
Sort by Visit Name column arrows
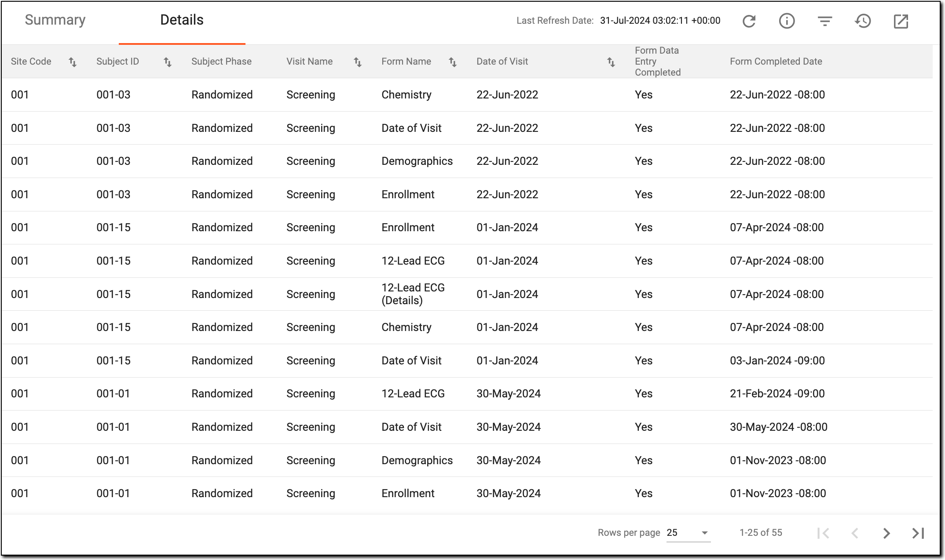358,62
